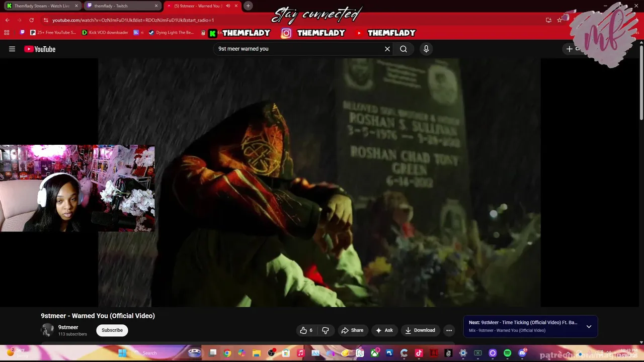Image resolution: width=644 pixels, height=362 pixels.
Task: Go back in browser history
Action: pyautogui.click(x=7, y=20)
